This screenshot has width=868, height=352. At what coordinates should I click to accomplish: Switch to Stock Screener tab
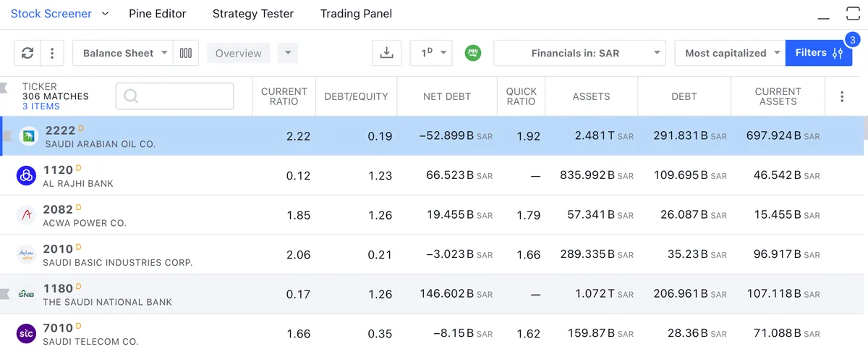pos(51,14)
